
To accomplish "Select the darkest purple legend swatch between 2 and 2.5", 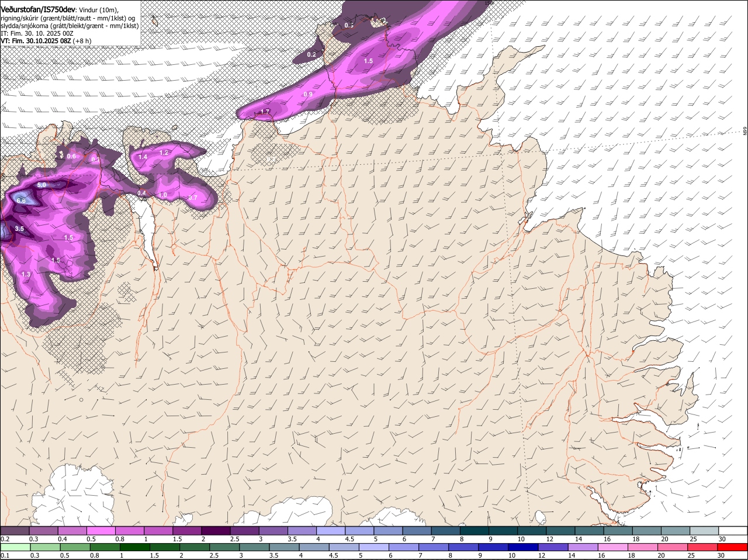I will [x=216, y=530].
